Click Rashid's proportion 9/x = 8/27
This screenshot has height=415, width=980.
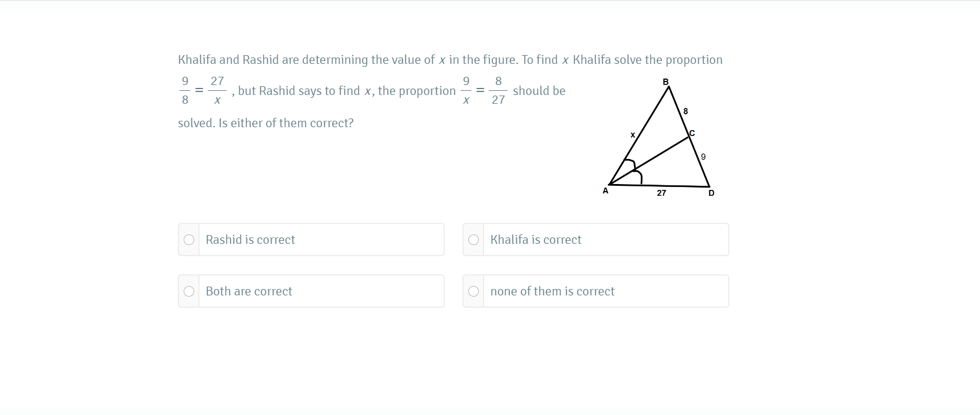tap(482, 91)
